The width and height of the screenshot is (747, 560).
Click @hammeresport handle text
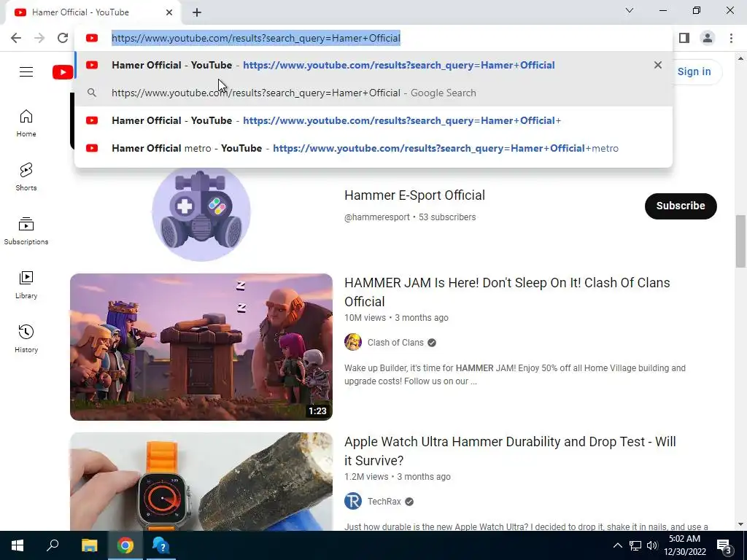click(377, 217)
